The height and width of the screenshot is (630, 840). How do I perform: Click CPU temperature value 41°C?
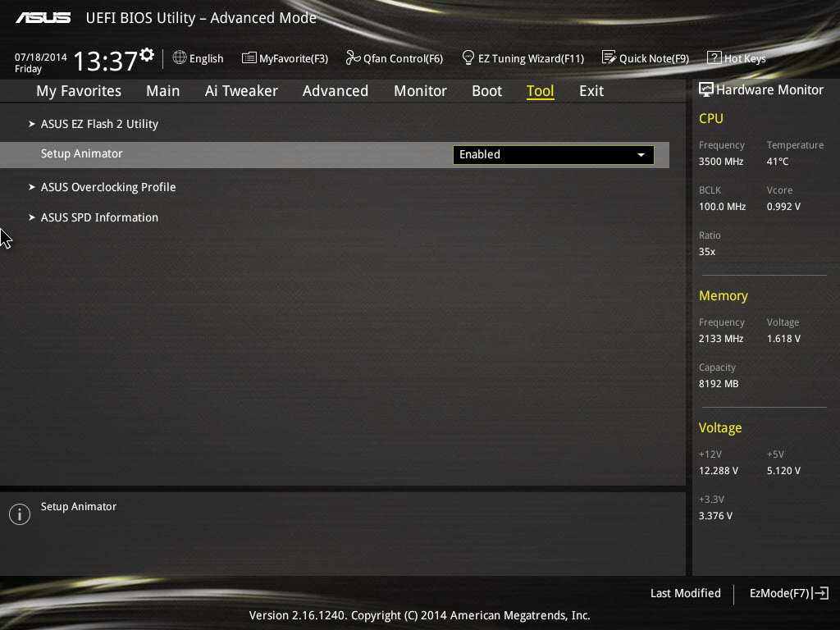coord(778,162)
